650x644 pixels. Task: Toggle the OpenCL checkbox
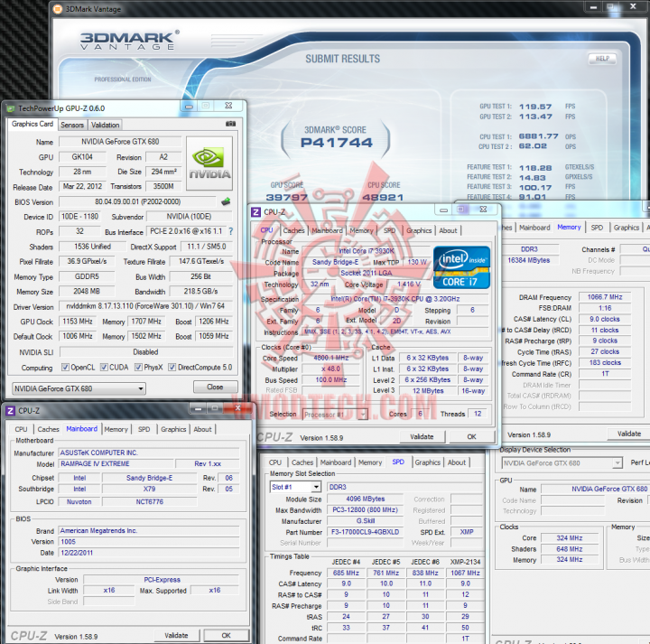pyautogui.click(x=65, y=368)
